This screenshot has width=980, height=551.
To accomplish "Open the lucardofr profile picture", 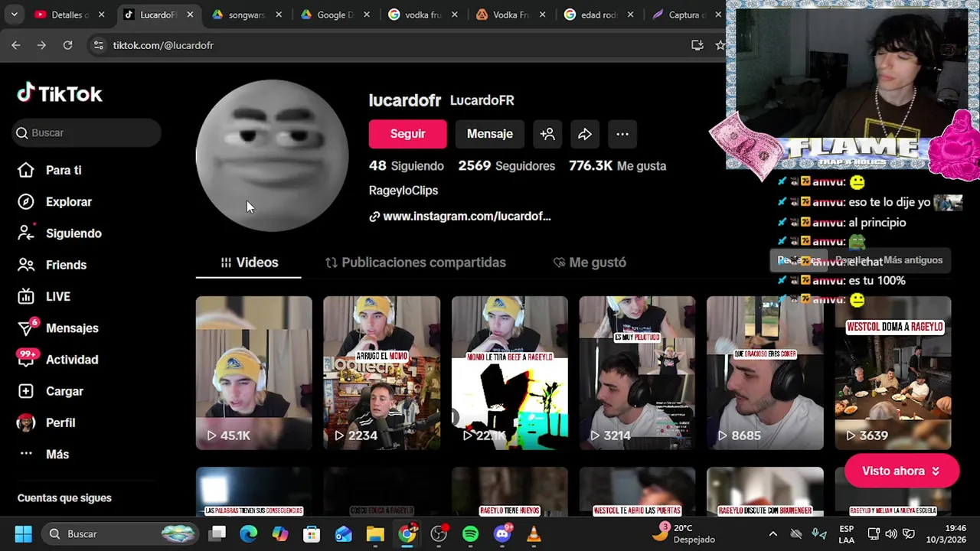I will click(272, 155).
